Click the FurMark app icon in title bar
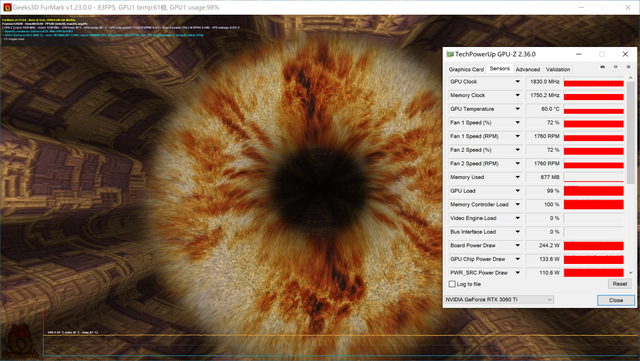The image size is (640, 361). tap(7, 7)
